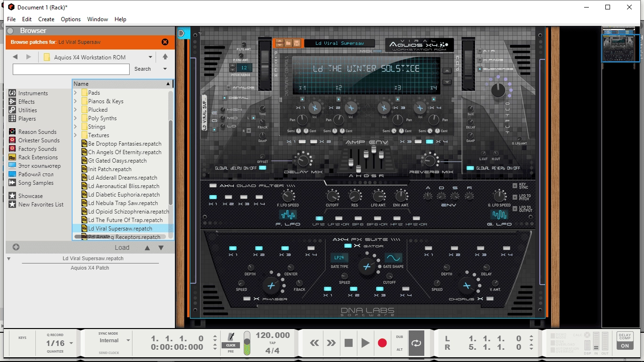644x362 pixels.
Task: Expand the Textures folder
Action: tap(75, 135)
